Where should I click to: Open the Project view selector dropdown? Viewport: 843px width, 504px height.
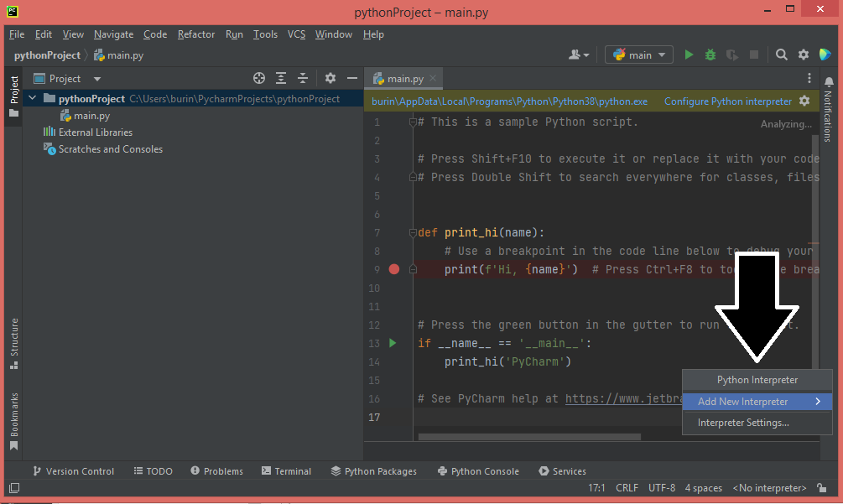[67, 79]
